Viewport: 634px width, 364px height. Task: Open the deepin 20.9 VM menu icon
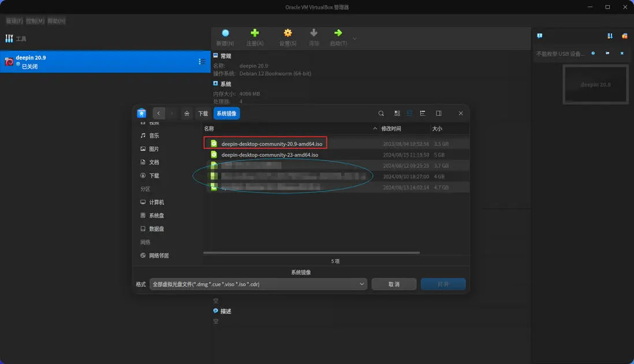click(x=202, y=61)
